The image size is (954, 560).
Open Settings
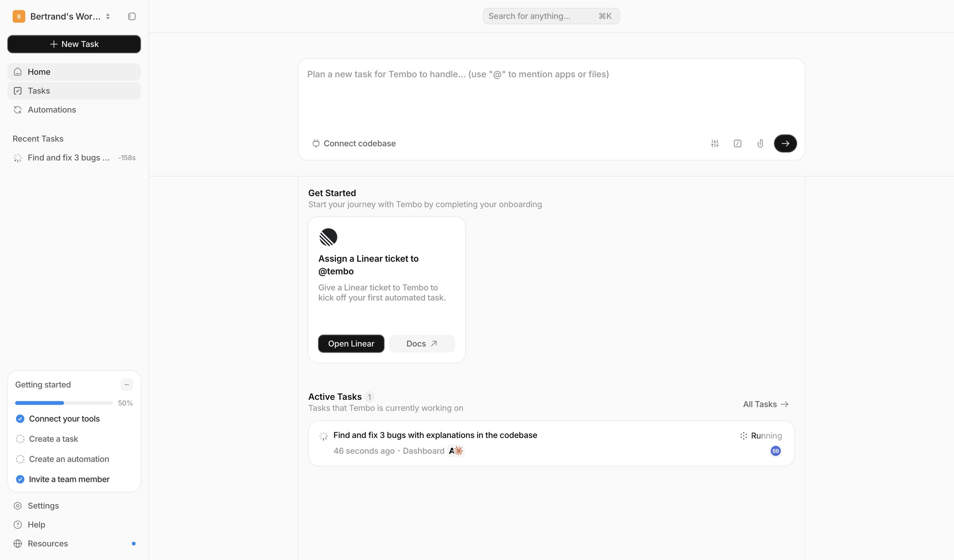tap(74, 506)
